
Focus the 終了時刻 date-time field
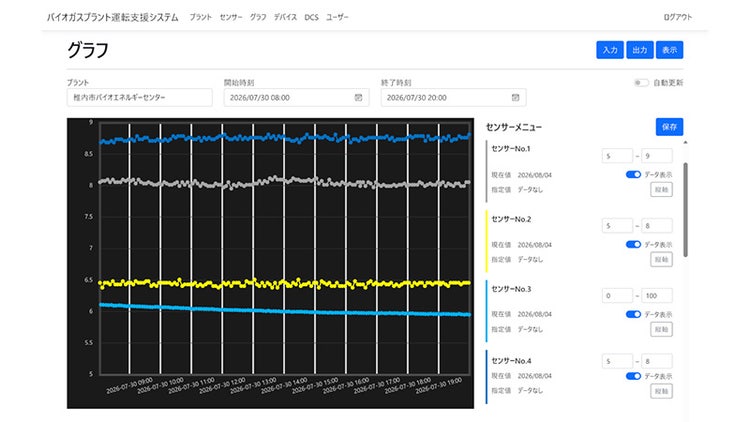[453, 98]
